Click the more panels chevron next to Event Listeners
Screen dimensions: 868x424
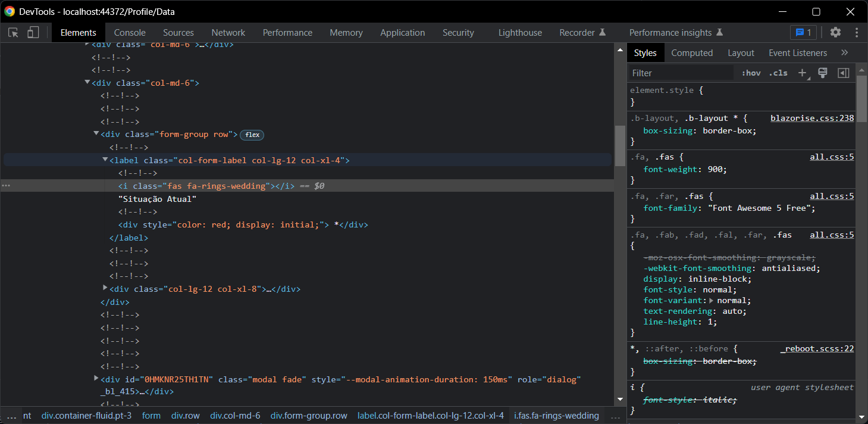click(x=844, y=52)
